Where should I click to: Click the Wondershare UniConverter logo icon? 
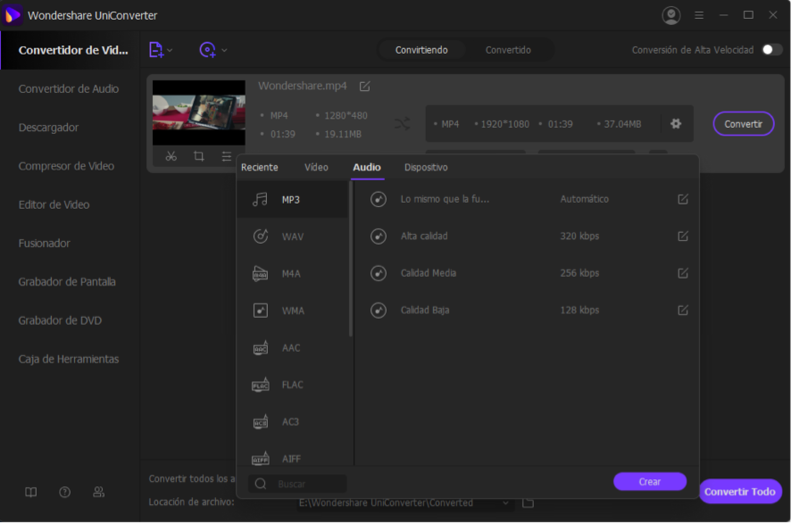(x=12, y=15)
